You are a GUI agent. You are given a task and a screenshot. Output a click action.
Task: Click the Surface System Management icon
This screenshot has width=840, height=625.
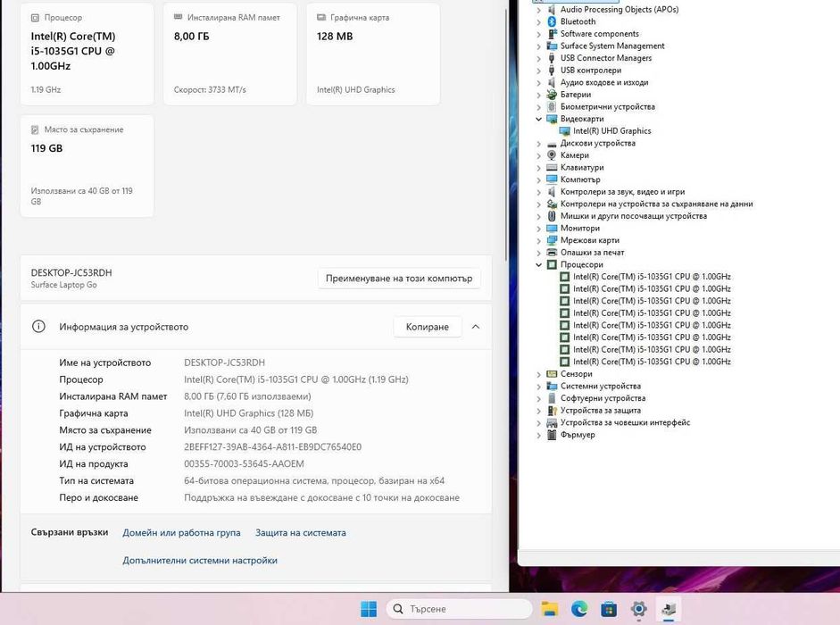tap(552, 46)
